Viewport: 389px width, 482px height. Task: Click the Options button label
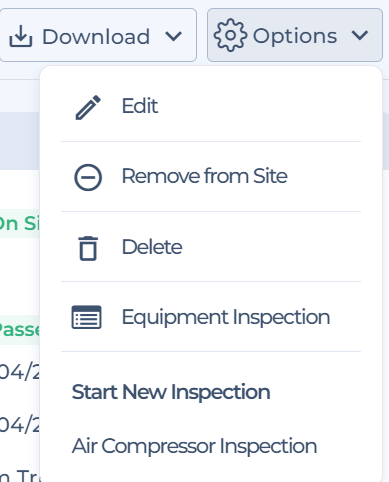pos(295,36)
